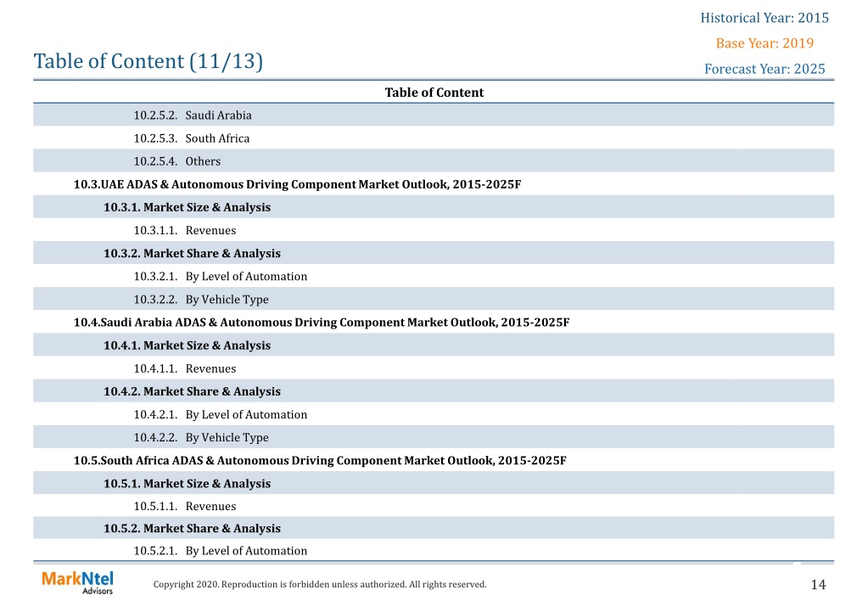Select "10.5.2.1. By Level of Automation"

[221, 551]
